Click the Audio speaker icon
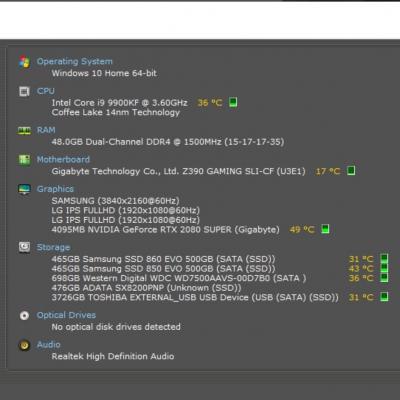Image resolution: width=400 pixels, height=400 pixels. 24,345
